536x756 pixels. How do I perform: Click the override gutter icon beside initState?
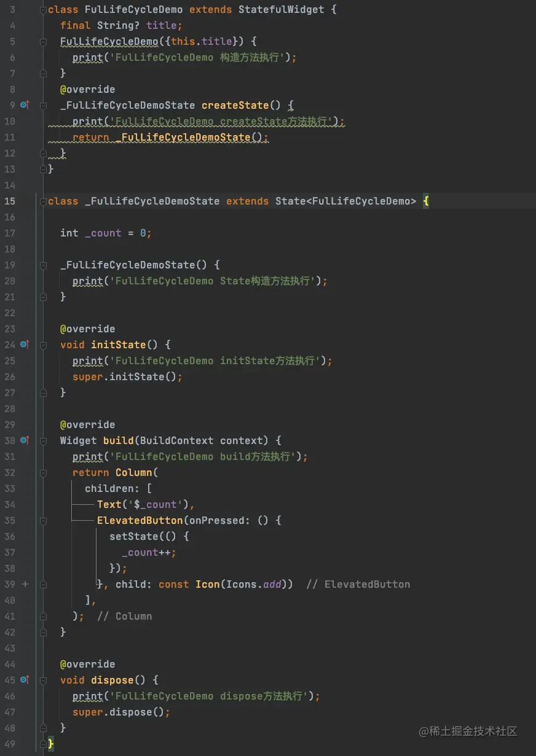click(25, 345)
